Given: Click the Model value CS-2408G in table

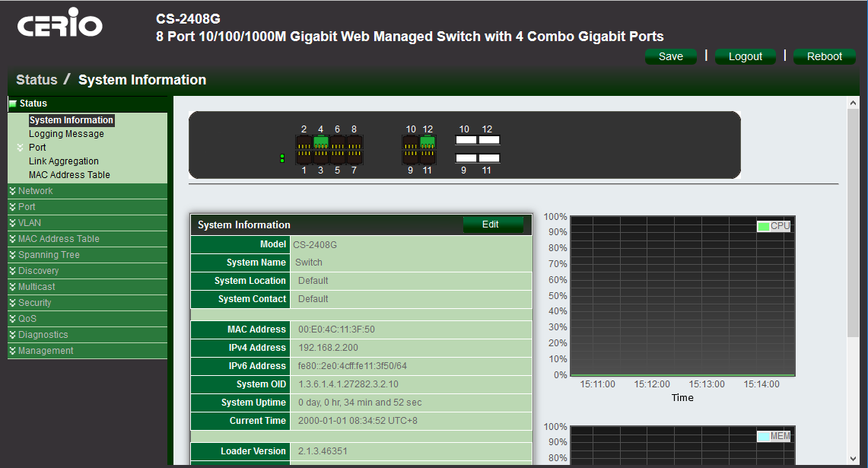Looking at the screenshot, I should pos(315,245).
